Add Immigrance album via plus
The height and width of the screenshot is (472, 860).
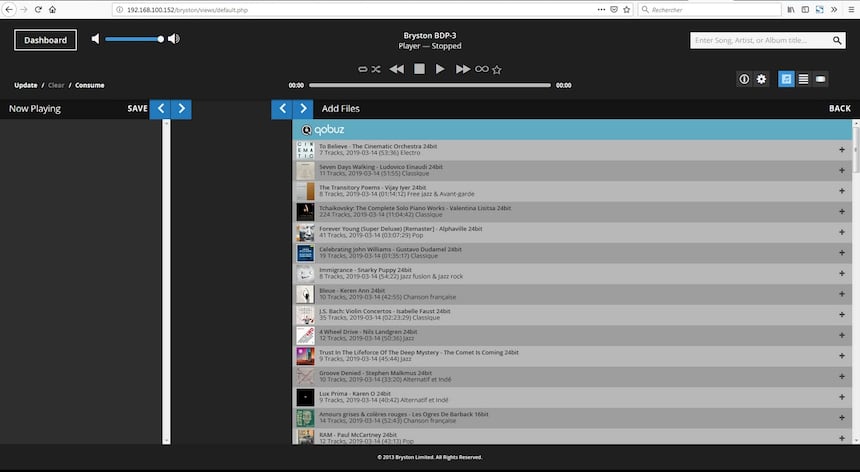[841, 274]
